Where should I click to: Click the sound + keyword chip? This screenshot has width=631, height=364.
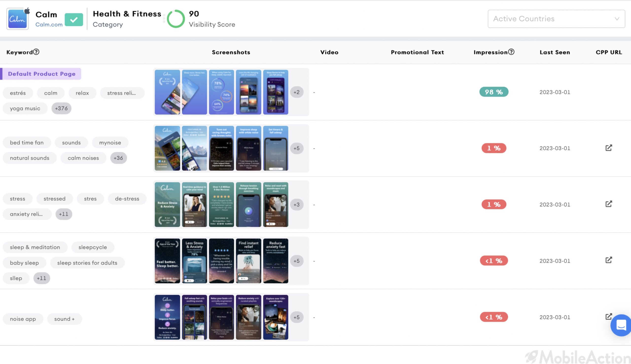point(65,319)
